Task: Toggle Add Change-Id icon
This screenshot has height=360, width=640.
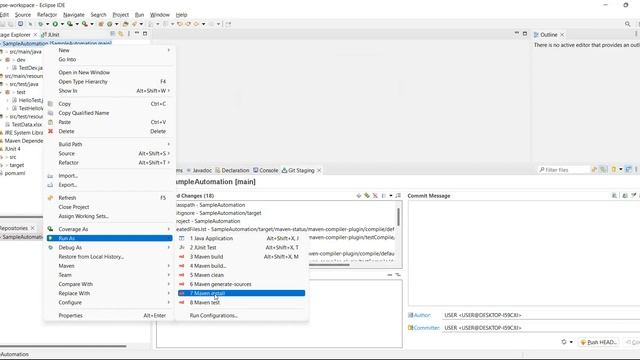Action: tap(634, 196)
